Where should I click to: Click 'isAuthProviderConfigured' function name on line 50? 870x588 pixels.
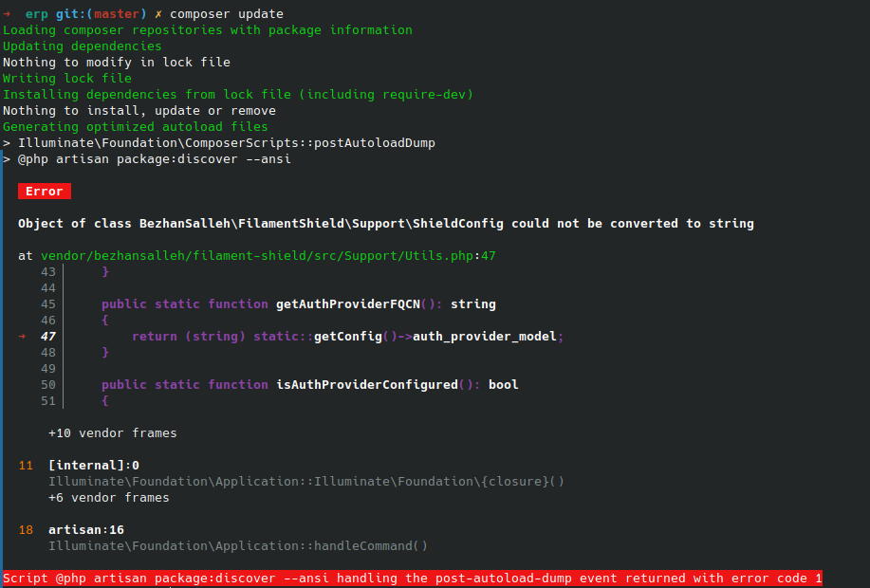[367, 384]
